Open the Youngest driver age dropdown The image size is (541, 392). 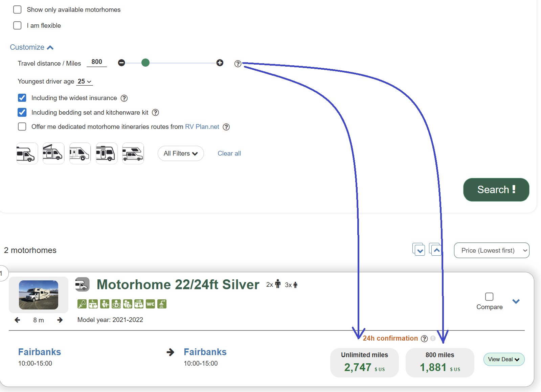pos(85,82)
